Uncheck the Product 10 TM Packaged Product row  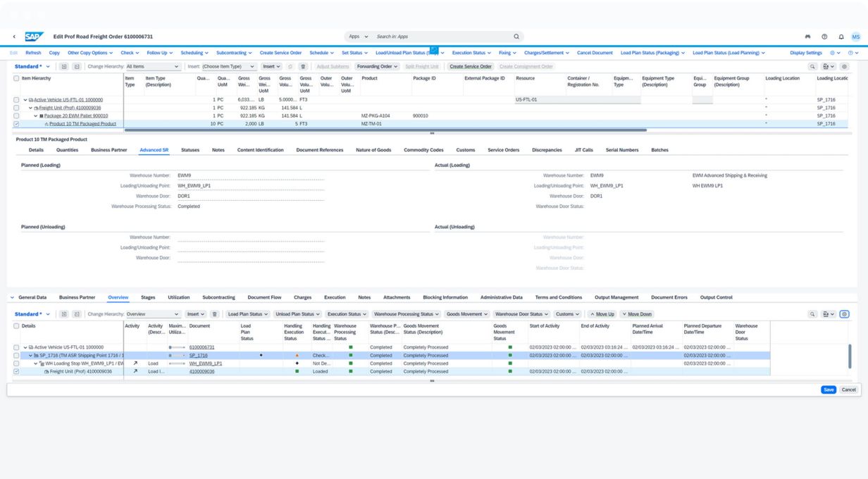point(17,124)
